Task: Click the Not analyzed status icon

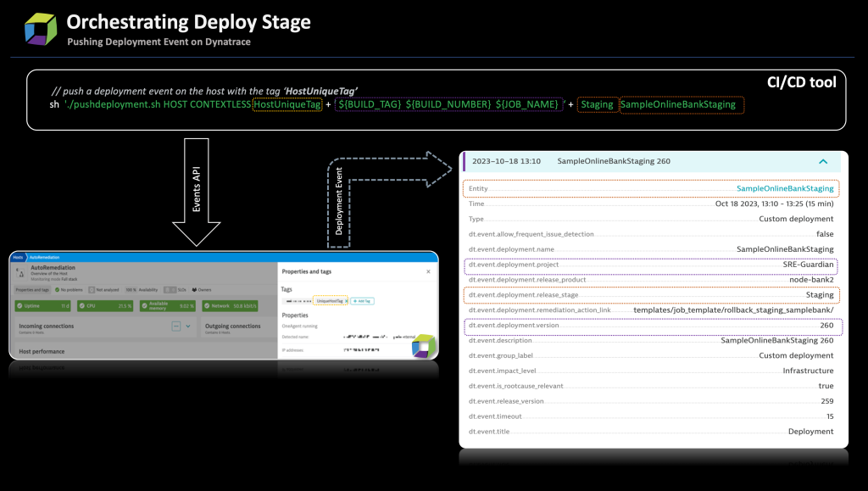Action: tap(92, 289)
